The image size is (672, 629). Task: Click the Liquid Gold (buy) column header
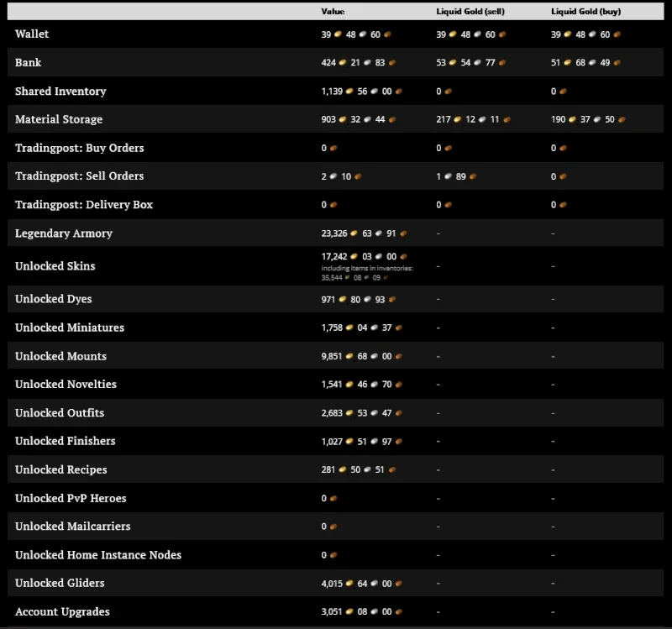[585, 12]
